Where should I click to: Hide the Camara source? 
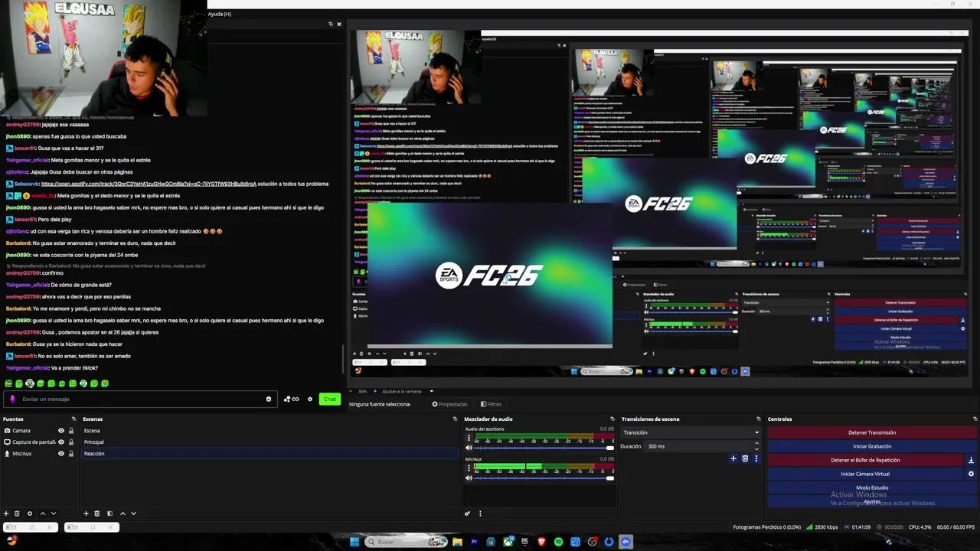click(61, 430)
